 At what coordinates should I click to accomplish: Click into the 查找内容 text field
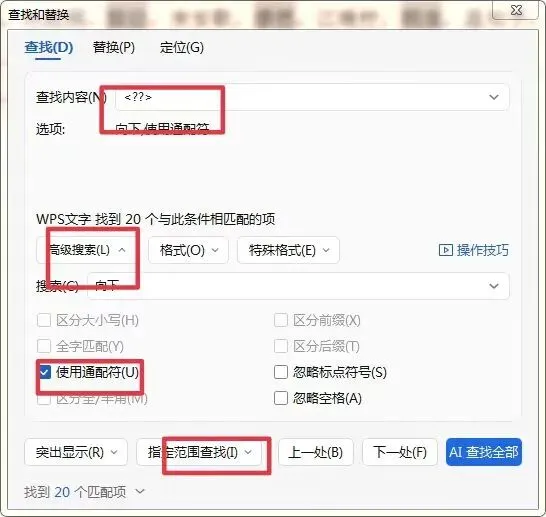(x=299, y=97)
